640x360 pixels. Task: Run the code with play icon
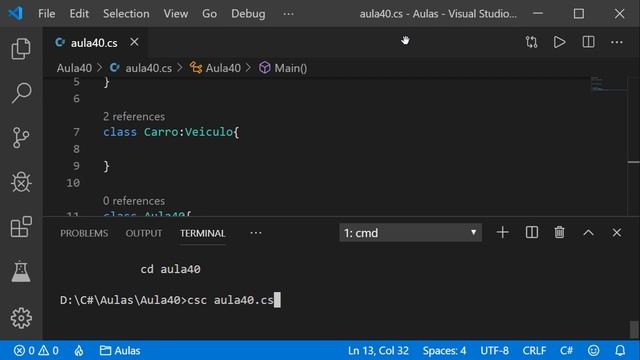pyautogui.click(x=560, y=42)
